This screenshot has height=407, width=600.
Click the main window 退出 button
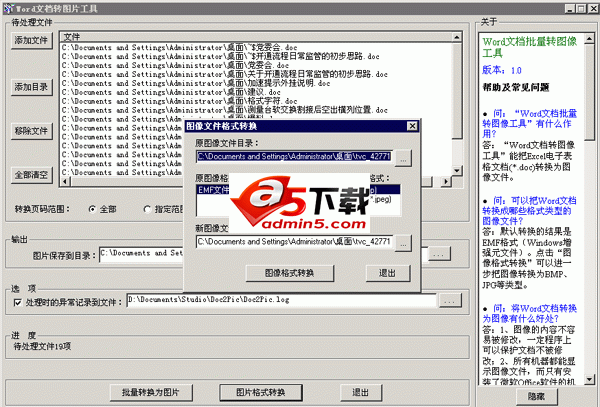coord(361,392)
